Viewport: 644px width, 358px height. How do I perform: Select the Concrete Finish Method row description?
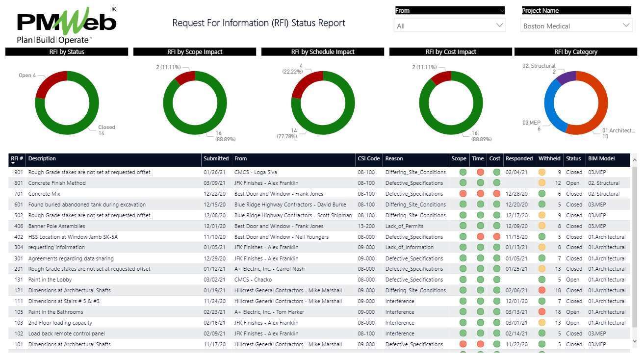[x=57, y=183]
